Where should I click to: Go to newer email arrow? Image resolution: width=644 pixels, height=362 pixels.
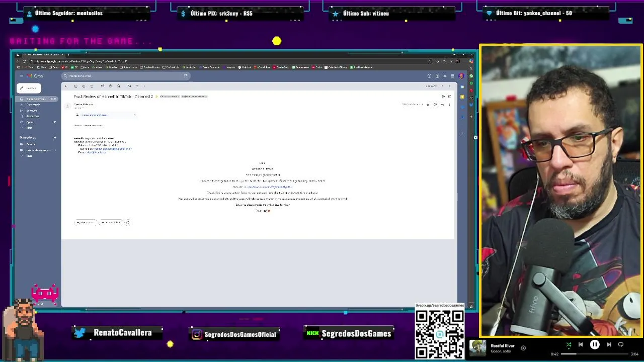[442, 86]
